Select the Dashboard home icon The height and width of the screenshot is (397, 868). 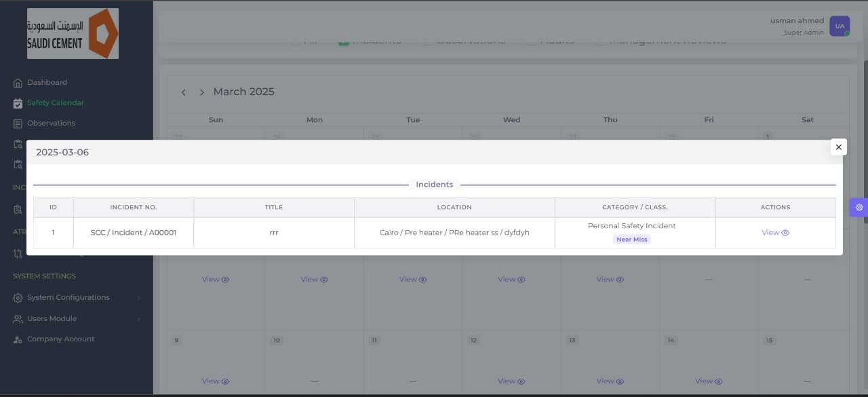point(18,82)
